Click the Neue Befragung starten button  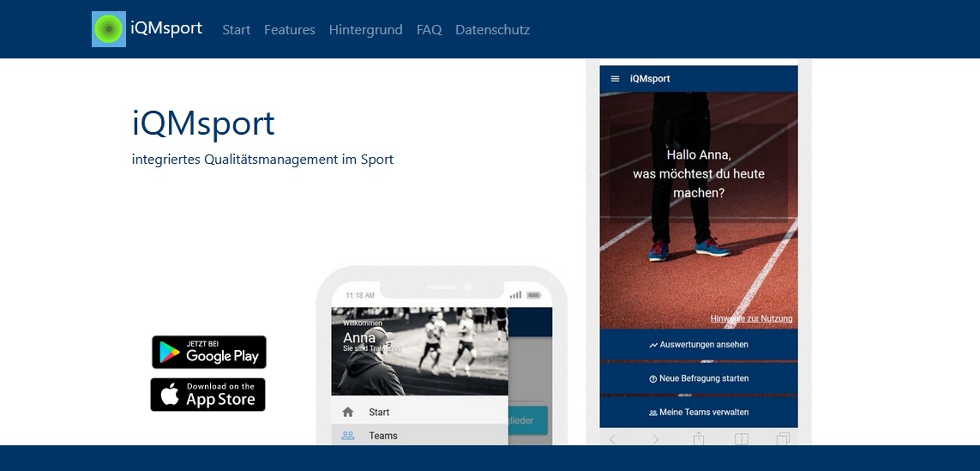click(x=699, y=378)
